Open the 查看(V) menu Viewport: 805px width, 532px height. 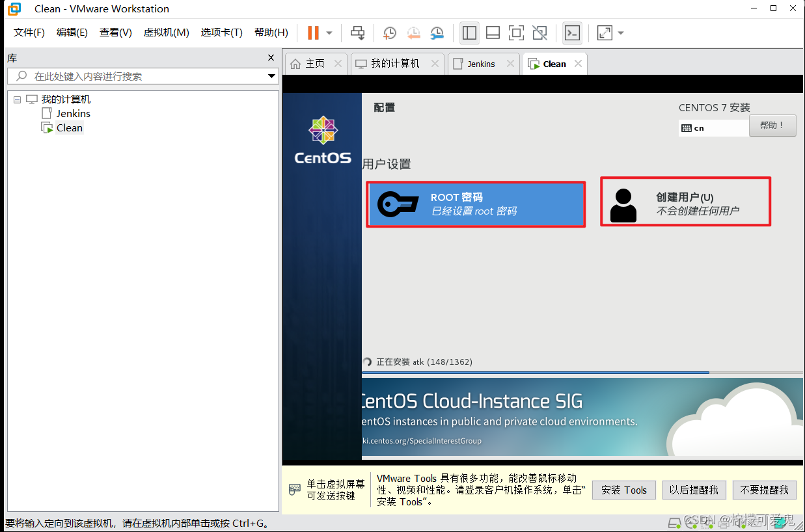(116, 33)
